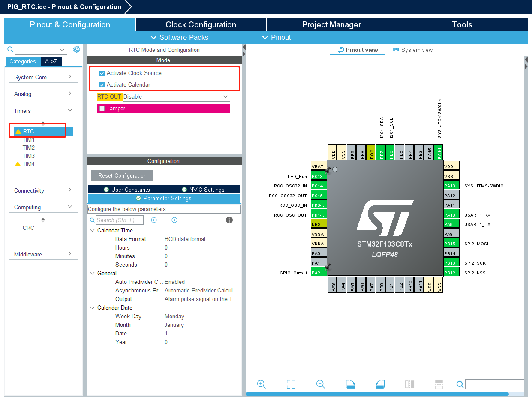Select TIM3 in the Timers list

pyautogui.click(x=29, y=156)
